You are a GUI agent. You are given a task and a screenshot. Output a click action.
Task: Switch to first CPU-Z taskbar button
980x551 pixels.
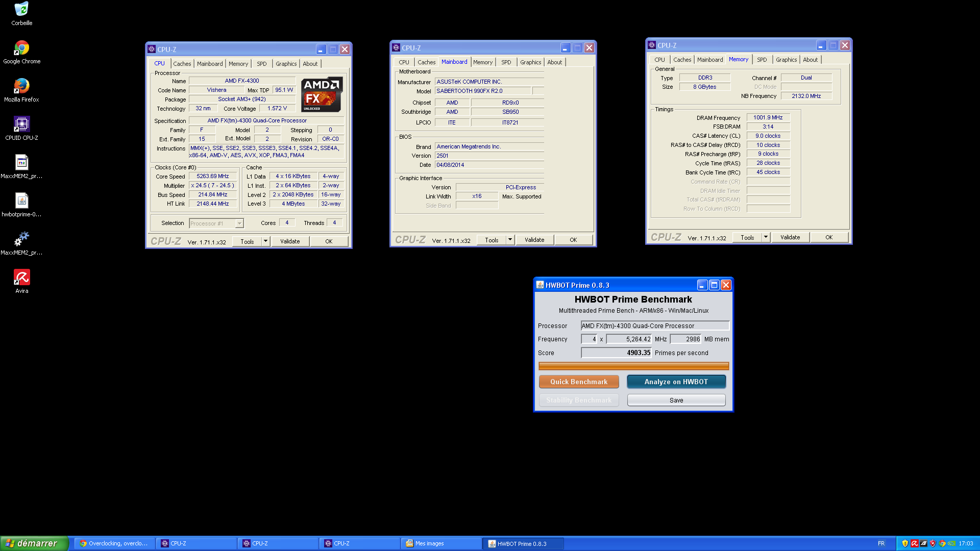[x=196, y=543]
